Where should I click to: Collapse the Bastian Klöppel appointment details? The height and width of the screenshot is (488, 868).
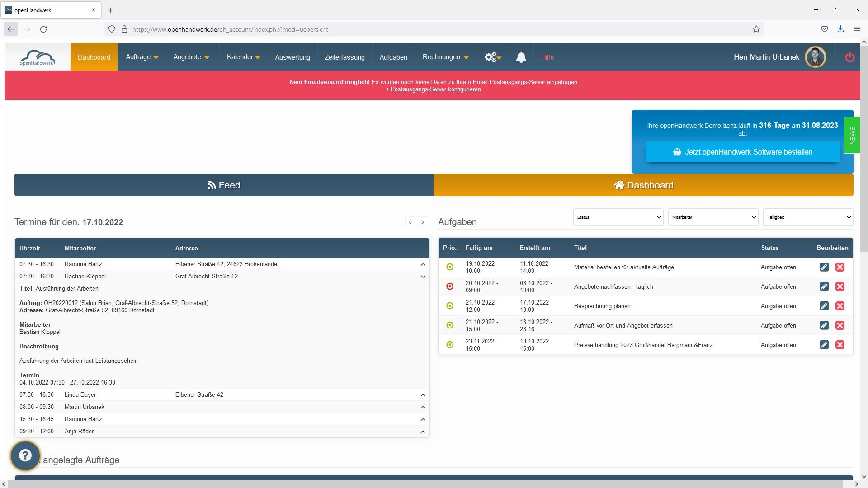coord(423,277)
